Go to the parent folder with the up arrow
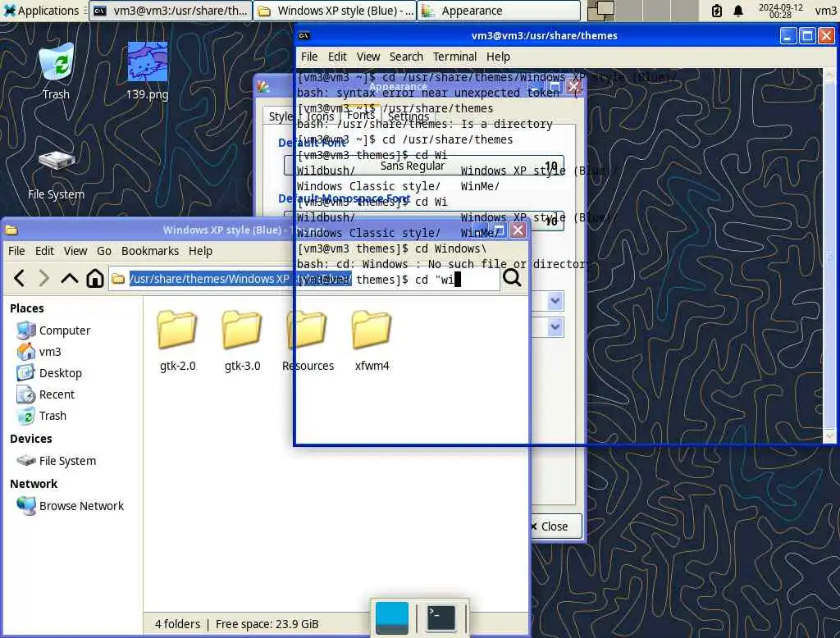 (x=69, y=278)
